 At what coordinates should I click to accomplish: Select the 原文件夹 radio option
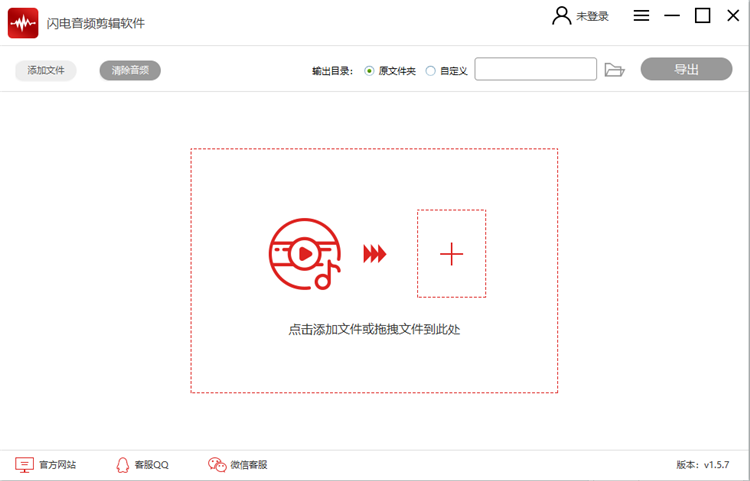(x=369, y=71)
